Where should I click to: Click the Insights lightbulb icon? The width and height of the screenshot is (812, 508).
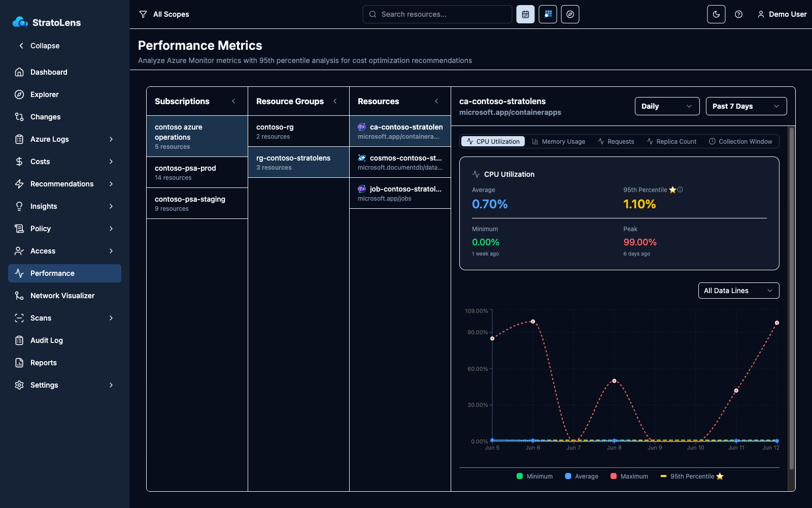click(19, 206)
